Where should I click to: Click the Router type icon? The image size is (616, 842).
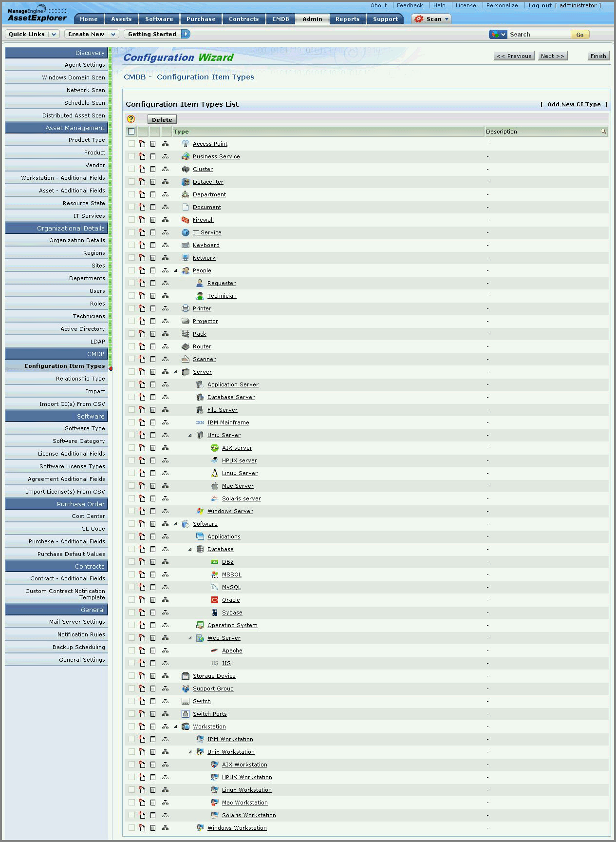185,346
